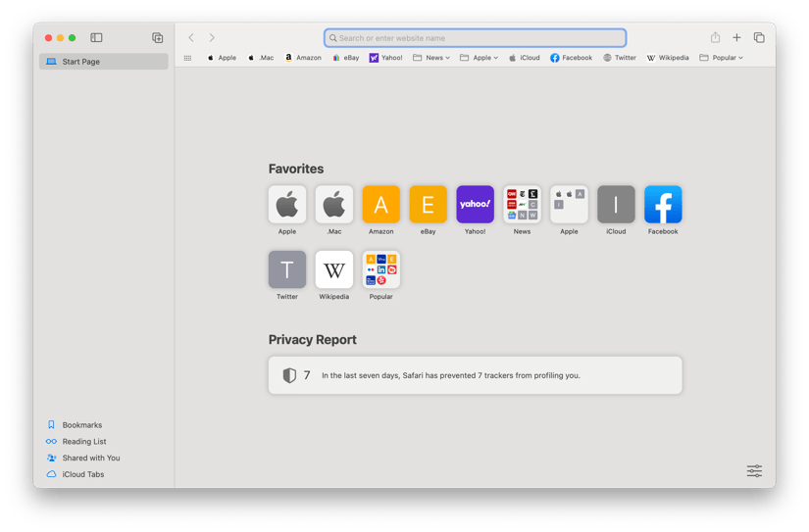The height and width of the screenshot is (532, 809).
Task: Open the iCloud favorite tile
Action: (616, 205)
